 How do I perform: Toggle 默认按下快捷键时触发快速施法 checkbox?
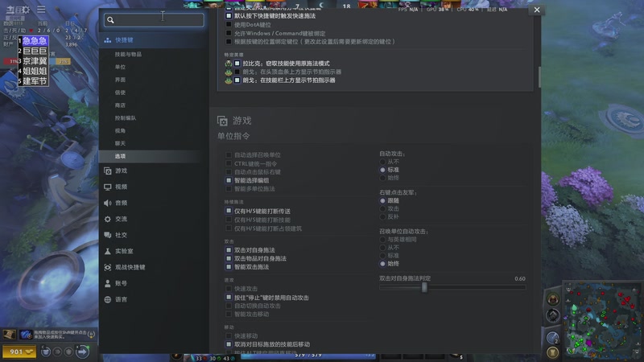pos(229,15)
